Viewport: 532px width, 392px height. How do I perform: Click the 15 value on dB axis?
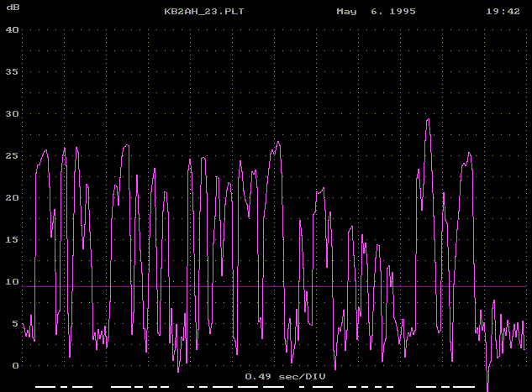13,240
